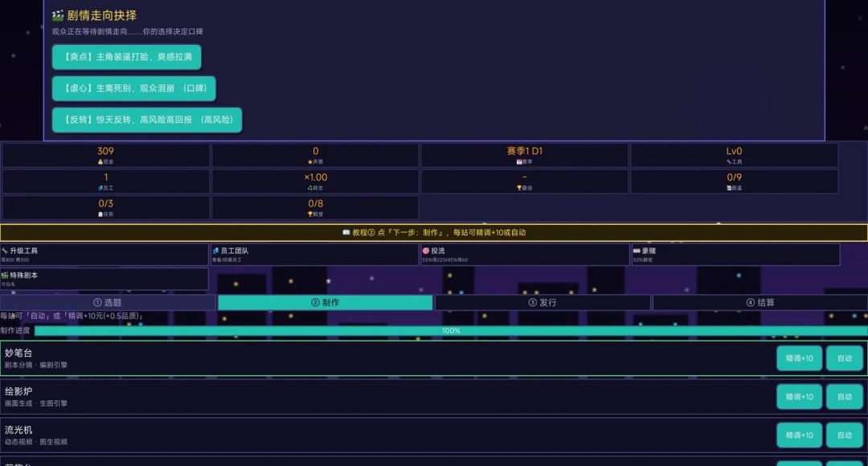
Task: Click the wrench icon under Lv0
Action: point(729,162)
